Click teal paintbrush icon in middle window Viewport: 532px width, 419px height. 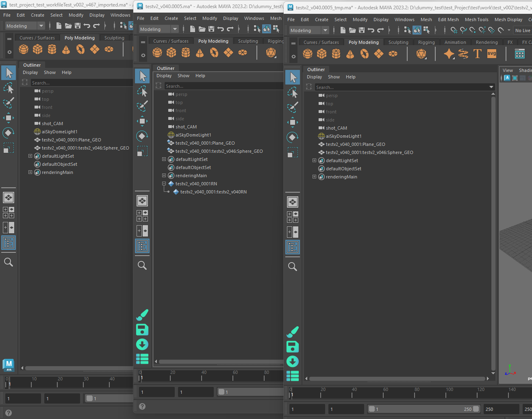point(142,315)
